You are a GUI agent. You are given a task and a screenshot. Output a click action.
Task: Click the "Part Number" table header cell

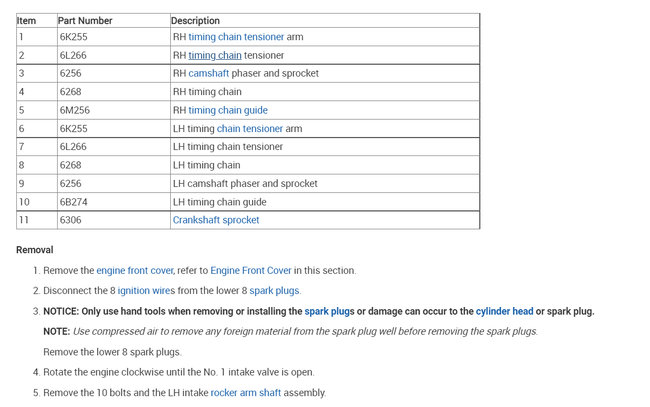(x=85, y=20)
